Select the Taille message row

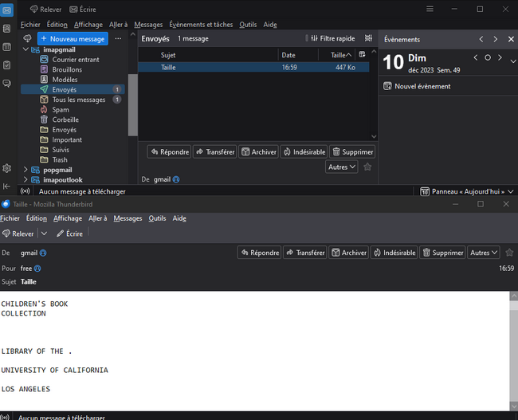click(253, 68)
